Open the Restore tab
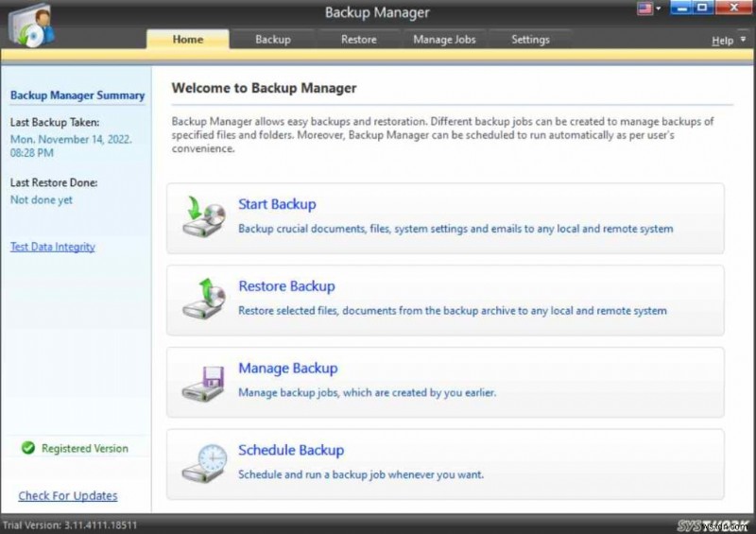756x534 pixels. (358, 40)
